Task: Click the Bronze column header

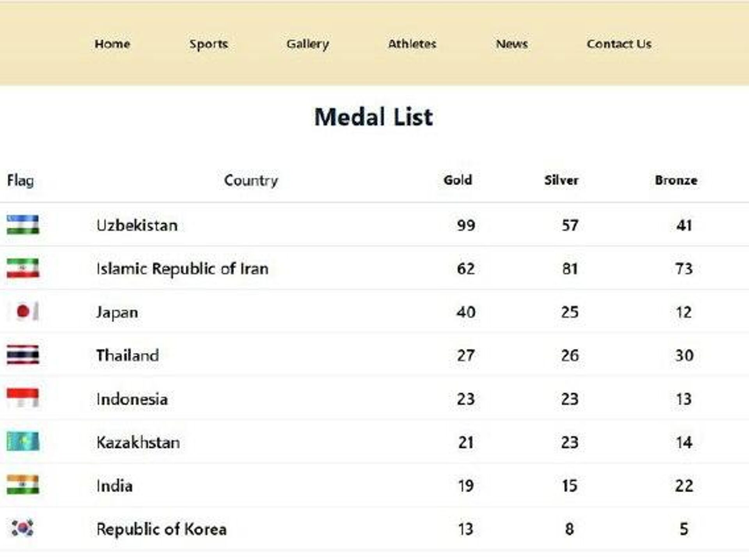Action: [676, 180]
